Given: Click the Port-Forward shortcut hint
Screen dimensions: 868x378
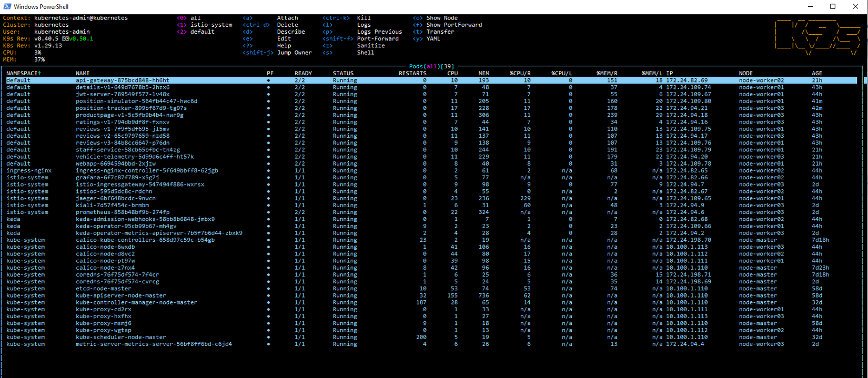Looking at the screenshot, I should [378, 38].
